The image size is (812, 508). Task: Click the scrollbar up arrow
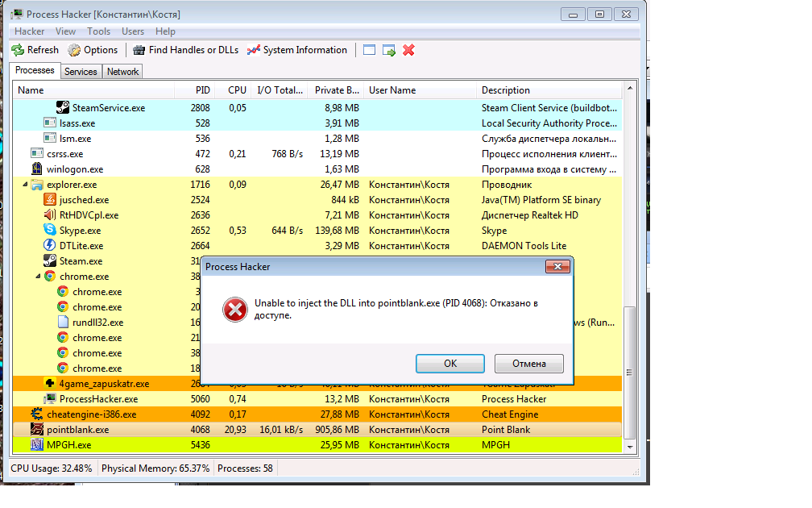630,88
